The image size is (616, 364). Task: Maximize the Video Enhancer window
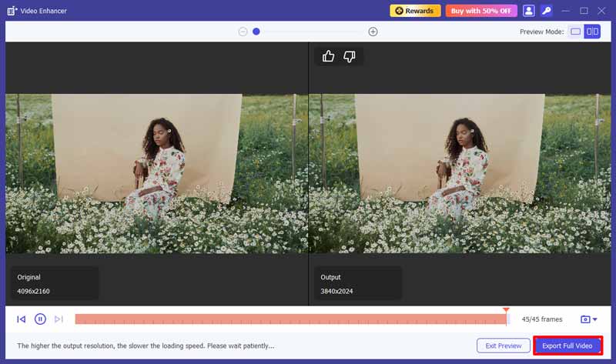584,11
